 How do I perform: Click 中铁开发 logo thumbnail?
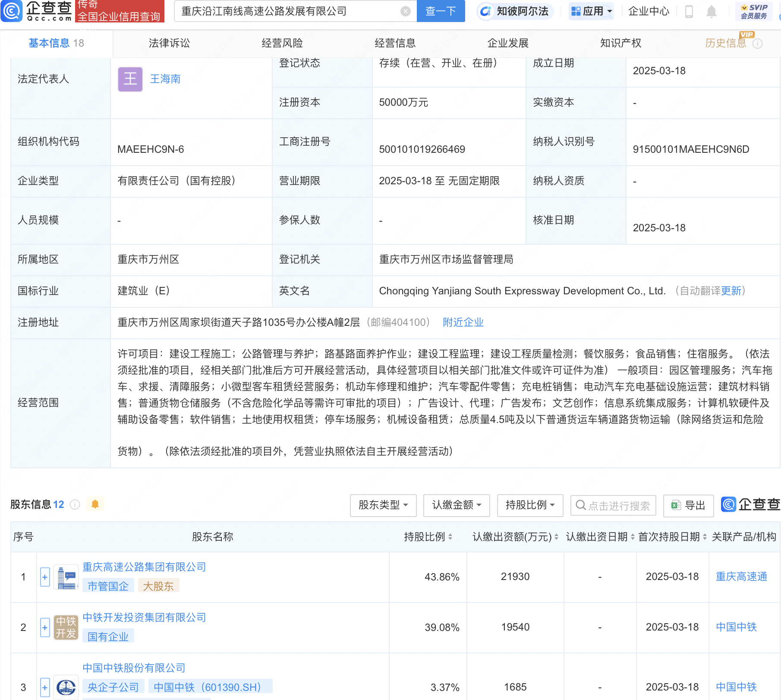pos(66,627)
